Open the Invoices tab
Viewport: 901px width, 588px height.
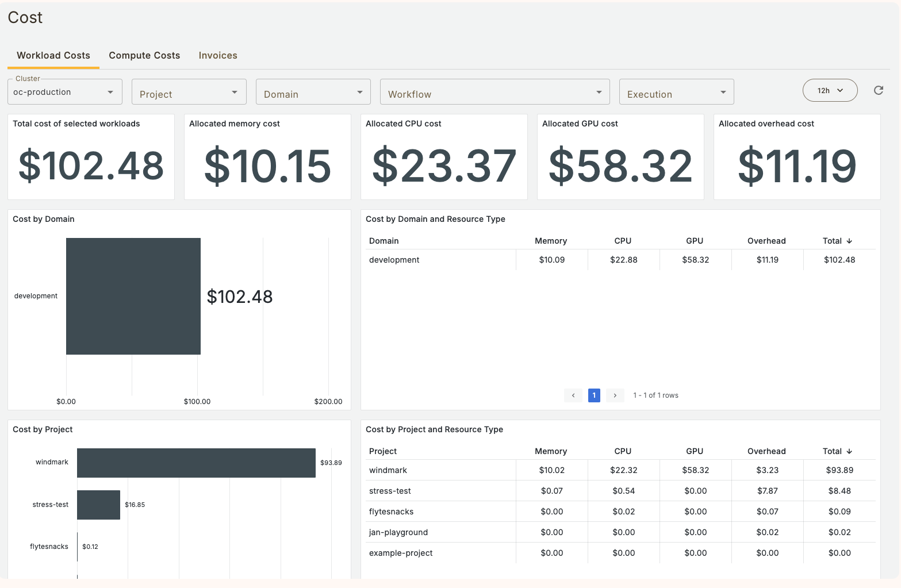point(218,55)
